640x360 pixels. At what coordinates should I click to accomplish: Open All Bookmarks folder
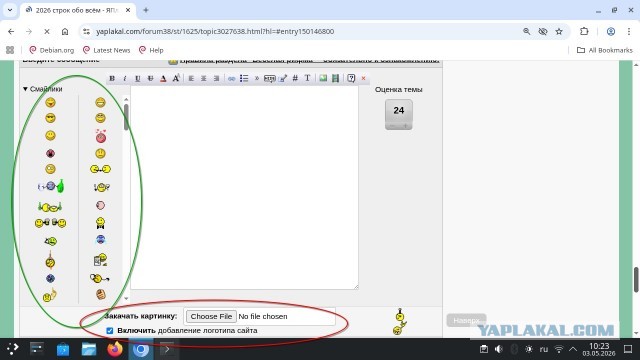tap(604, 50)
